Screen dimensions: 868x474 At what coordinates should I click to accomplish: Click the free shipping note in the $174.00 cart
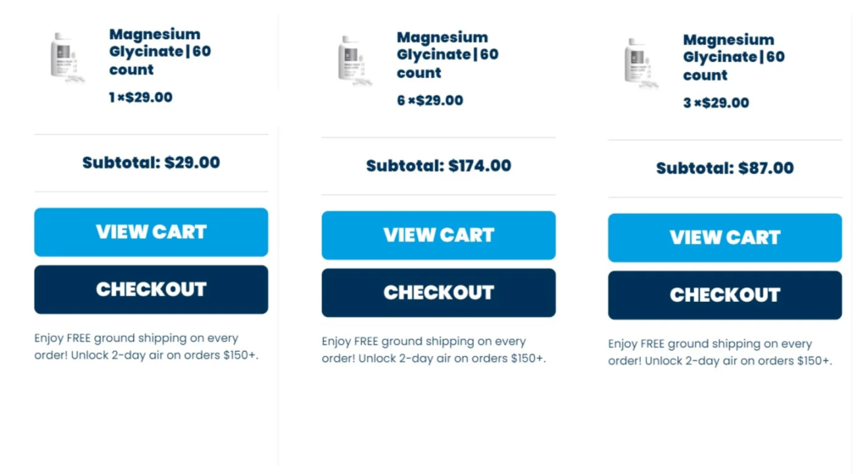[x=433, y=350]
